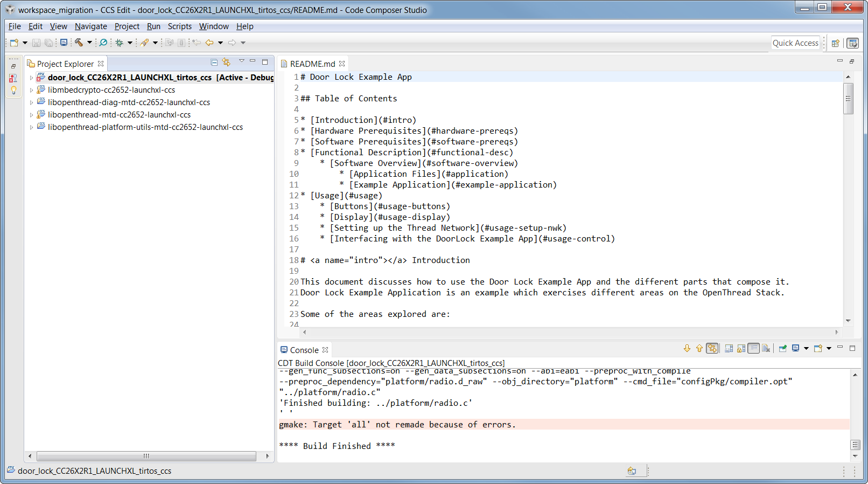This screenshot has height=484, width=868.
Task: Show Previous Error in Console
Action: 699,348
